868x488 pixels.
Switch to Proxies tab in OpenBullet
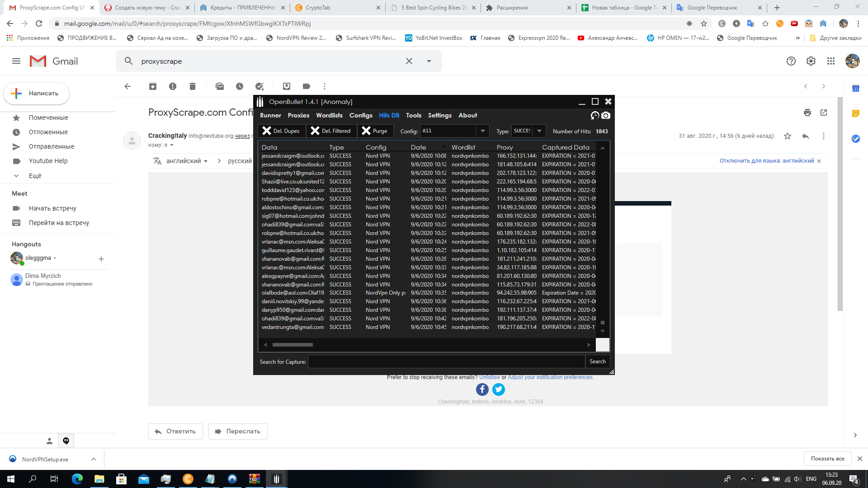(298, 116)
